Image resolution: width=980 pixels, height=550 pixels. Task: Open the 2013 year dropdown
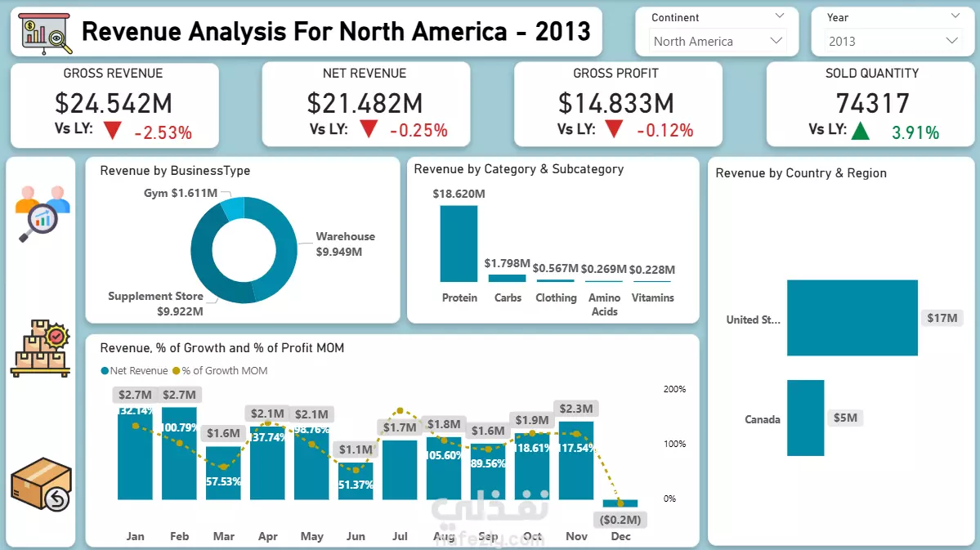pyautogui.click(x=893, y=41)
